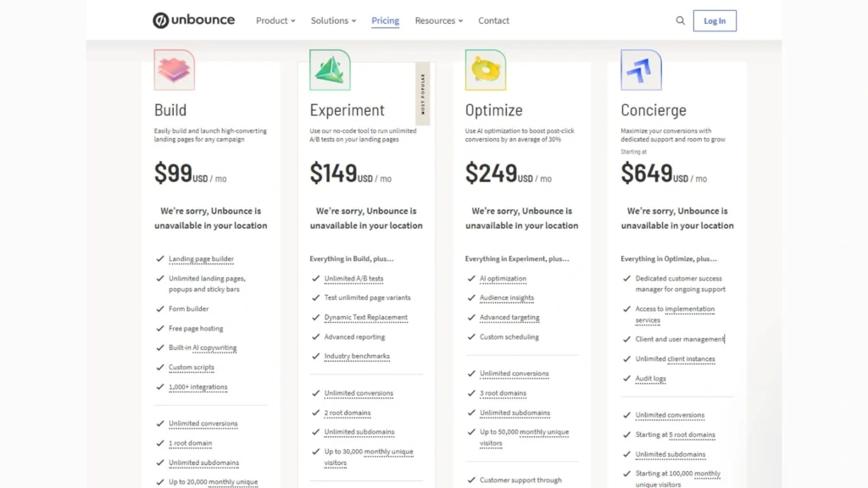Image resolution: width=868 pixels, height=488 pixels.
Task: Click the Experiment plan's green triangle icon
Action: (x=329, y=69)
